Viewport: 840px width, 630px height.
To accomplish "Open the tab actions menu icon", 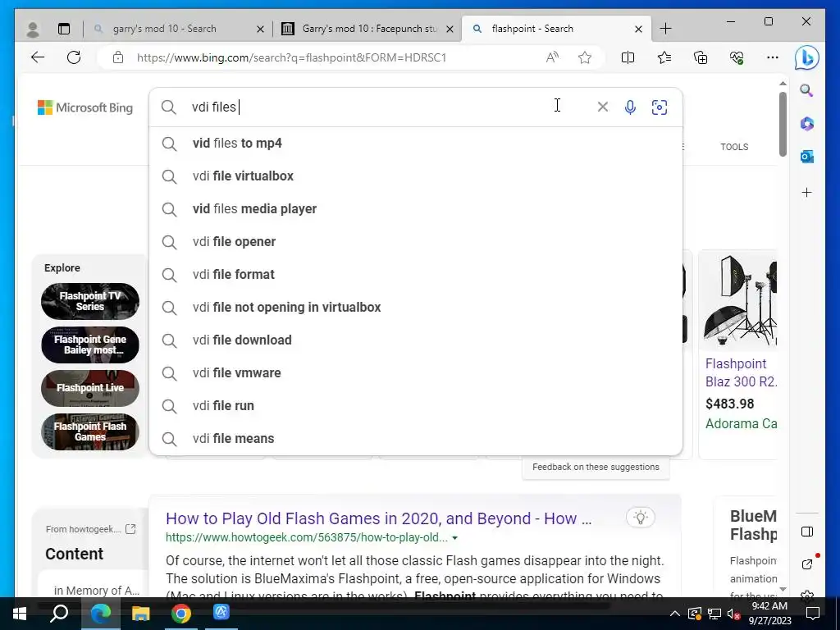I will 64,29.
